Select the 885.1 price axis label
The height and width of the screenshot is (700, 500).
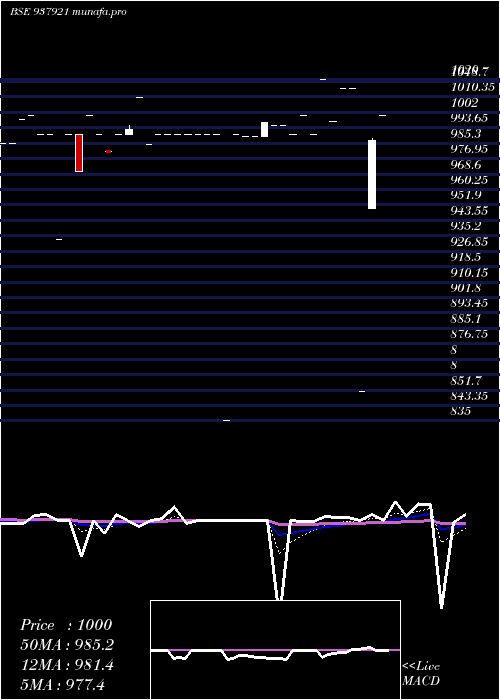[x=467, y=319]
